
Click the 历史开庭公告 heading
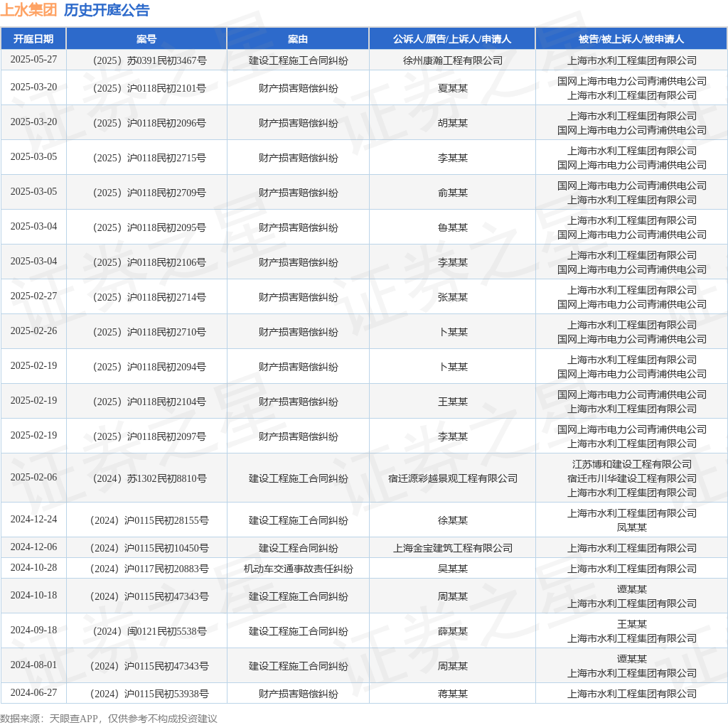tap(107, 10)
